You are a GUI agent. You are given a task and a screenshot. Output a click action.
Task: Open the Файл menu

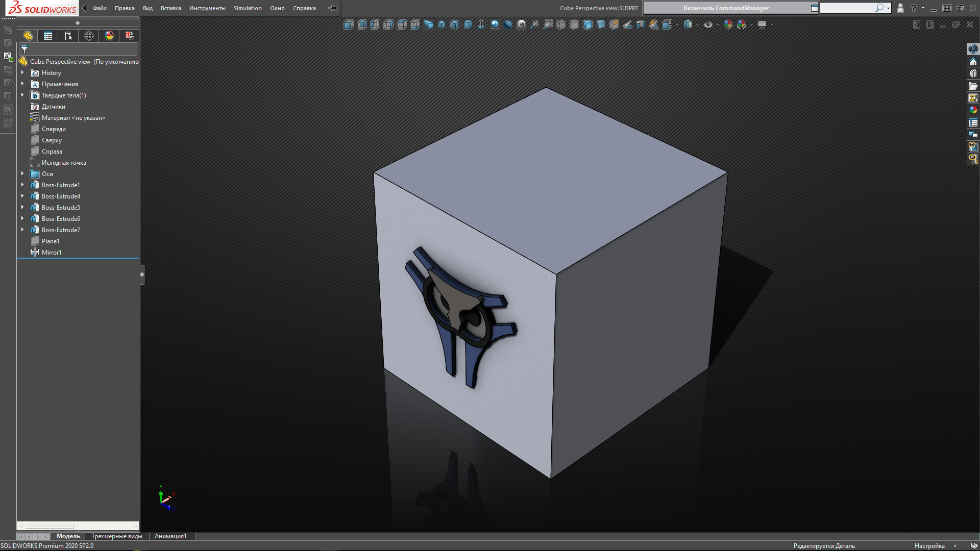pyautogui.click(x=100, y=8)
